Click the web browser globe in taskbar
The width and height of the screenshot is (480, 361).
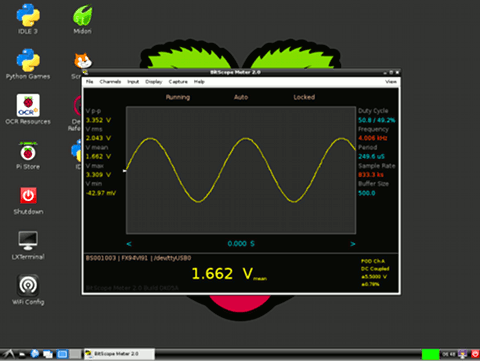click(35, 354)
